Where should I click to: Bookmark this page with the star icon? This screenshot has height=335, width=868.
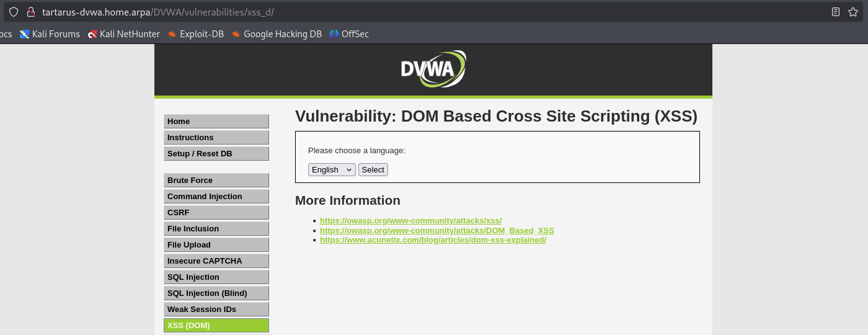tap(853, 12)
